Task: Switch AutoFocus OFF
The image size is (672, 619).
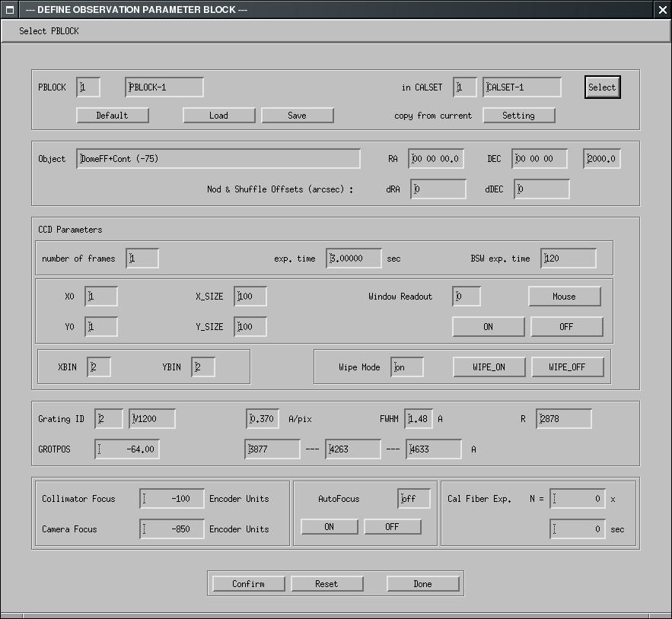Action: click(392, 527)
